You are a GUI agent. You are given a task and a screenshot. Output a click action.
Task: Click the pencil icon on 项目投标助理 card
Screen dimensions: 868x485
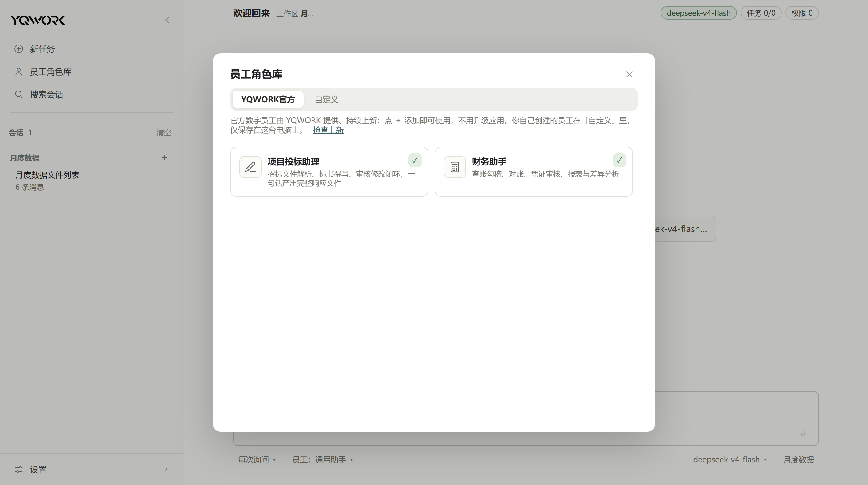point(250,167)
